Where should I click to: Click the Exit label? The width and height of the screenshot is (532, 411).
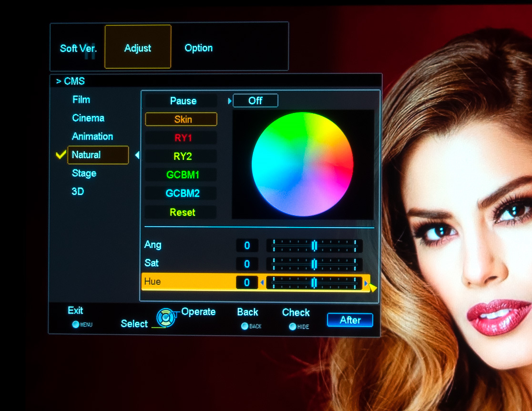pyautogui.click(x=75, y=310)
